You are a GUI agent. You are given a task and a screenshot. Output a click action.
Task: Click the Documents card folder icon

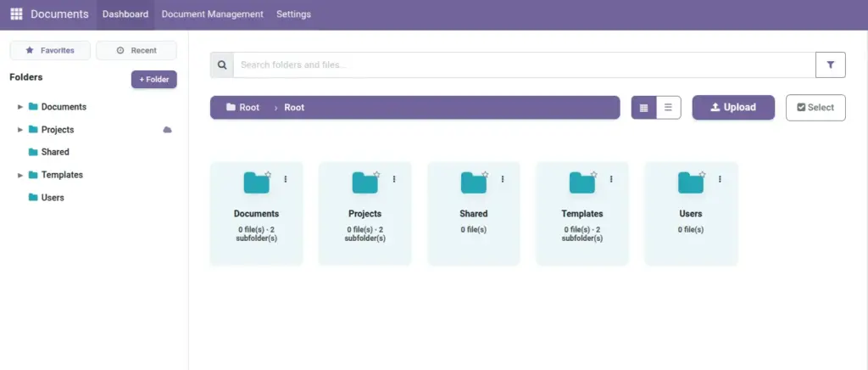coord(256,182)
